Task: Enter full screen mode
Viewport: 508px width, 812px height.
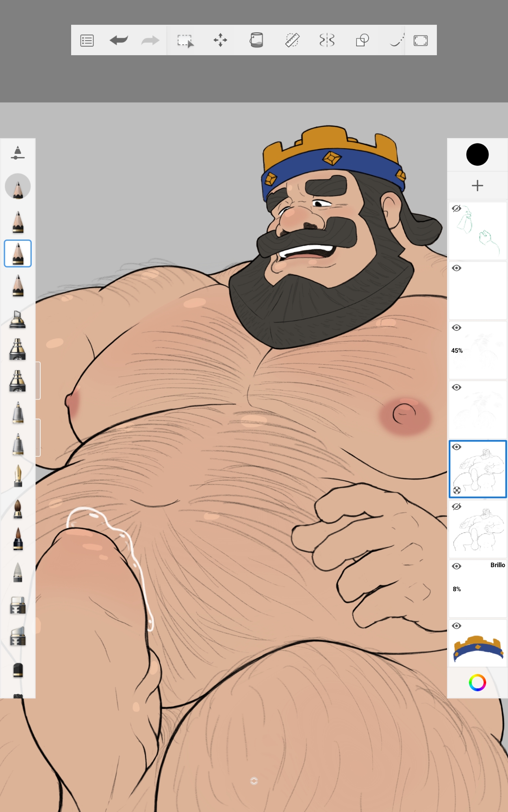Action: tap(421, 41)
